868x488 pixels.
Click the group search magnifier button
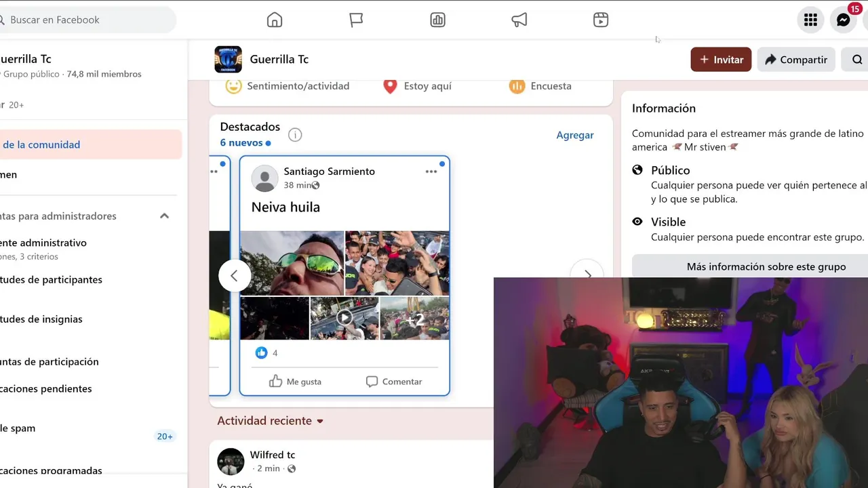(856, 60)
